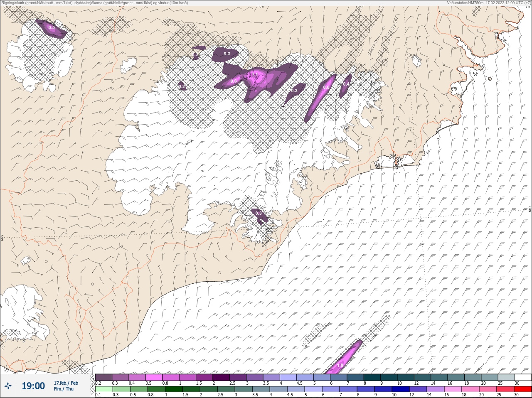This screenshot has width=532, height=398.
Task: Select the dark green 1 swatch, bottom legend row
Action: tap(173, 389)
